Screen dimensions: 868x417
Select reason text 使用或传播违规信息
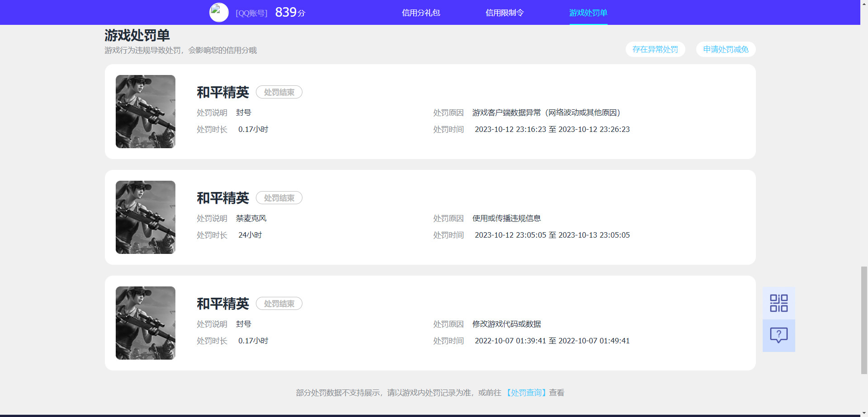[x=506, y=218]
